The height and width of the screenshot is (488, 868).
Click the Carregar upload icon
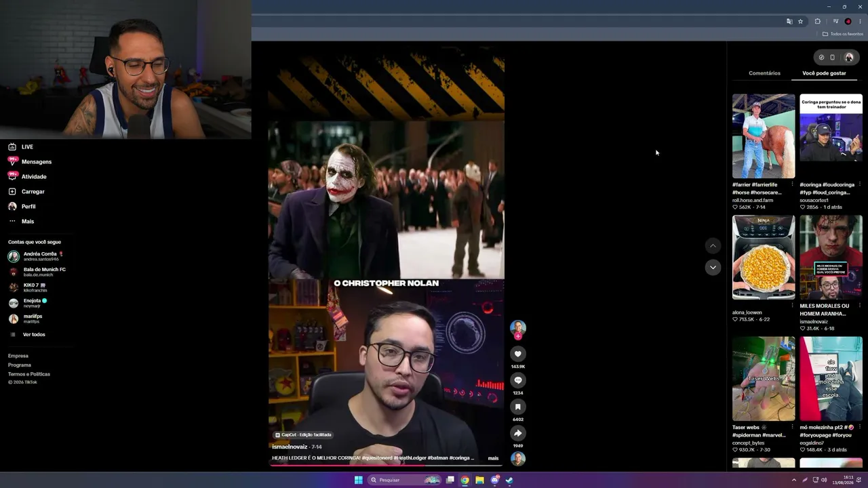(x=12, y=191)
